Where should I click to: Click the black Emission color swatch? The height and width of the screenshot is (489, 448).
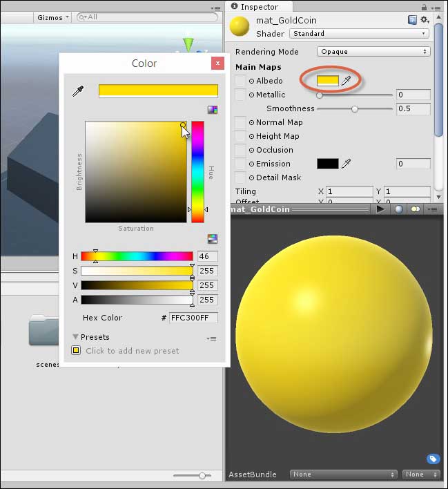point(328,164)
